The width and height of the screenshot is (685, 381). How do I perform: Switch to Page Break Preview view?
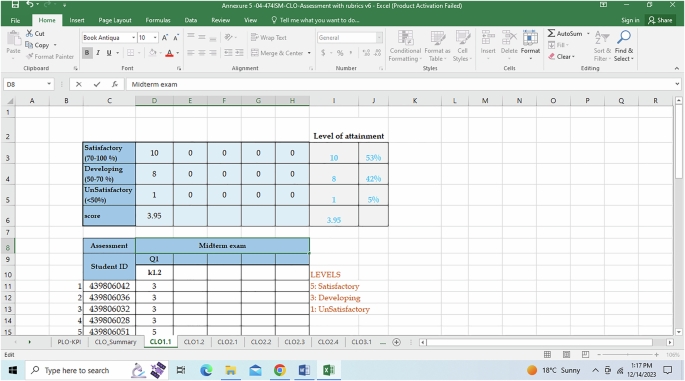tap(585, 354)
